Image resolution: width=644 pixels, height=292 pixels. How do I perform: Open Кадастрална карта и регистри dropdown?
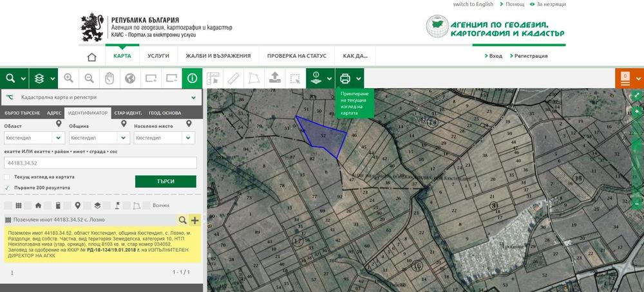tap(102, 98)
